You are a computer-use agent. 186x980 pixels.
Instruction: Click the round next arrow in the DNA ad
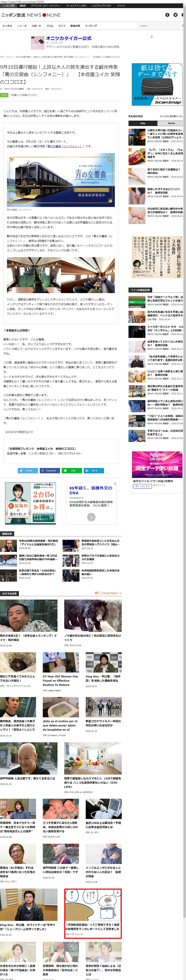tap(91, 517)
